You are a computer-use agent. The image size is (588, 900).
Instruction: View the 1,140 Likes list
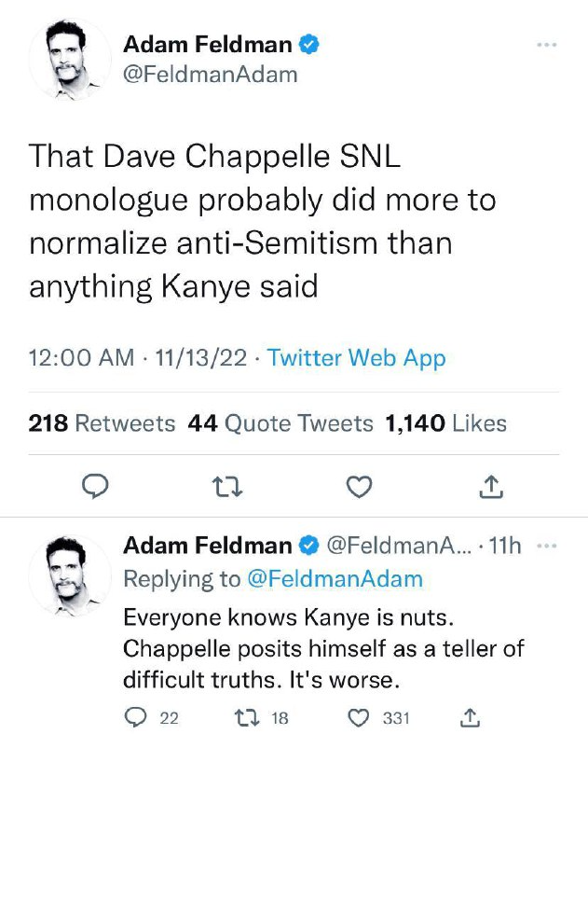pyautogui.click(x=445, y=423)
